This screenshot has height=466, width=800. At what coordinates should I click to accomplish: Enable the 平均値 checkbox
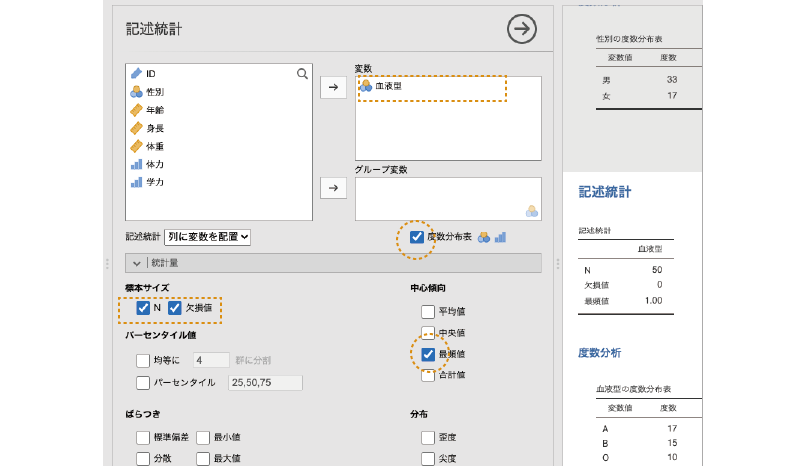428,311
